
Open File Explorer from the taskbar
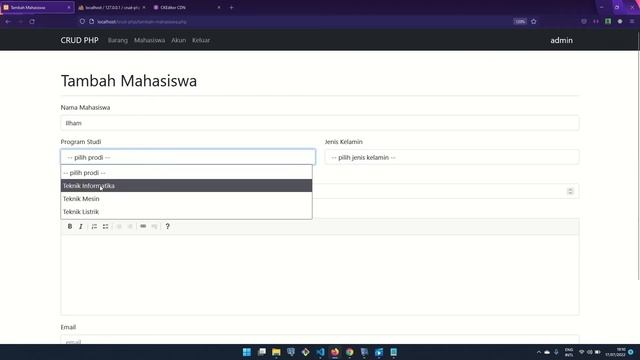276,352
